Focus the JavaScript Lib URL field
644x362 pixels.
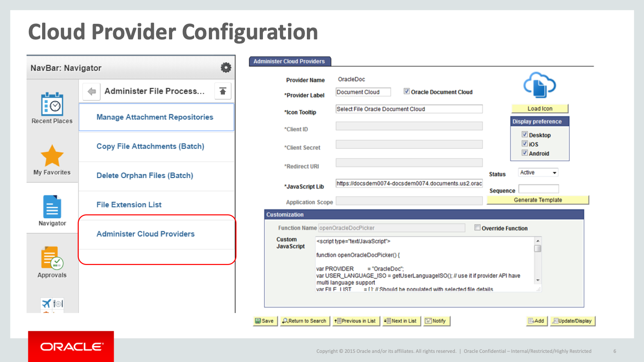(x=409, y=184)
